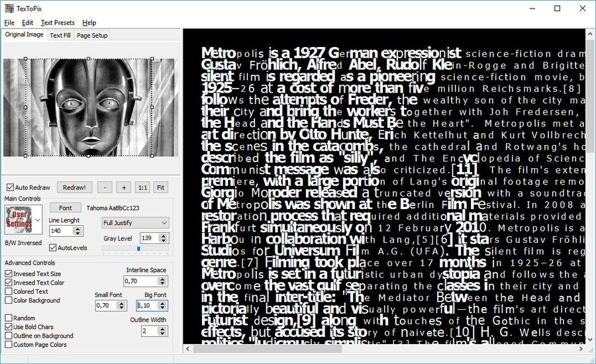Decrease Big Font with down arrow
This screenshot has width=596, height=364.
point(162,308)
